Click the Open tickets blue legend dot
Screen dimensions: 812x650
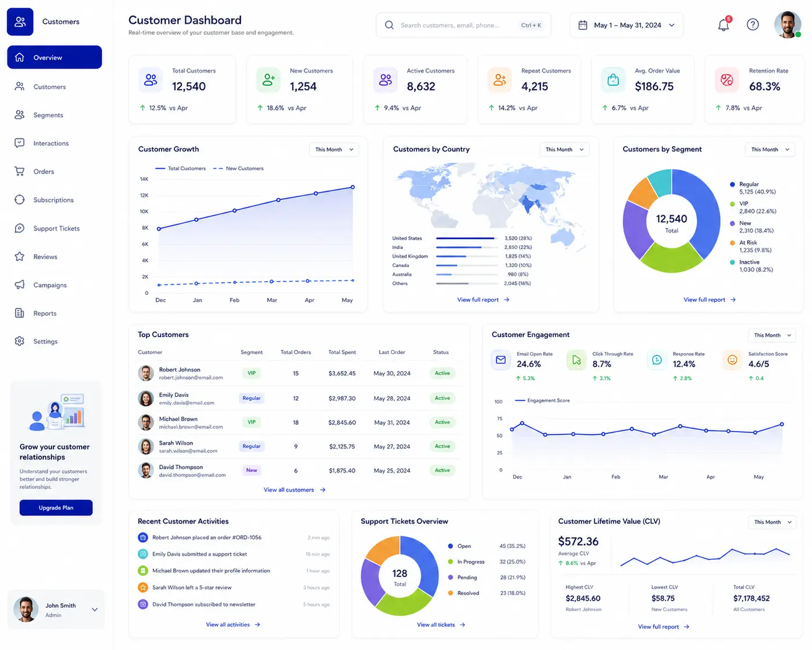coord(450,546)
